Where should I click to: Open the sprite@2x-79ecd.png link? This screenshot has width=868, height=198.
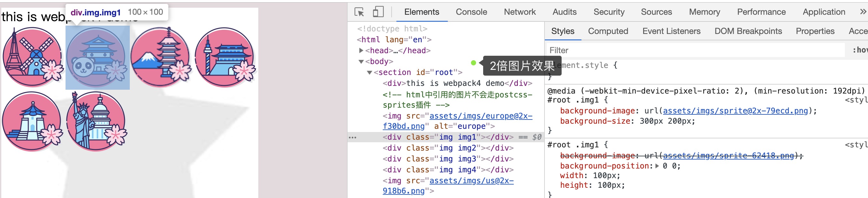click(735, 111)
